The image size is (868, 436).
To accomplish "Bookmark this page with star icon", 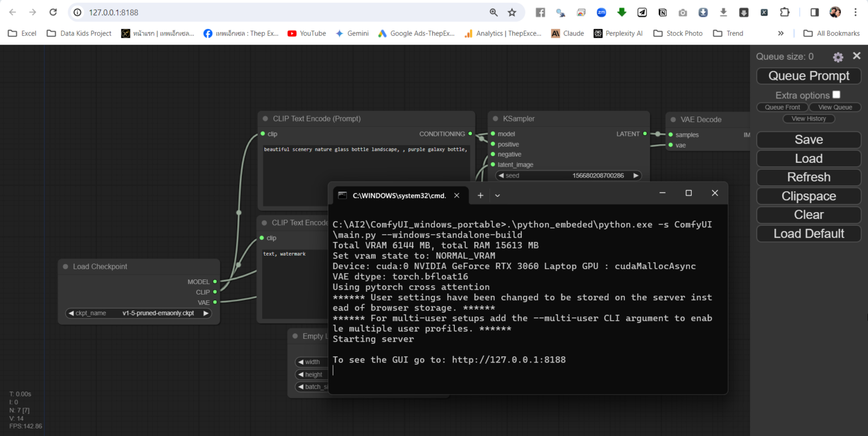I will 512,12.
